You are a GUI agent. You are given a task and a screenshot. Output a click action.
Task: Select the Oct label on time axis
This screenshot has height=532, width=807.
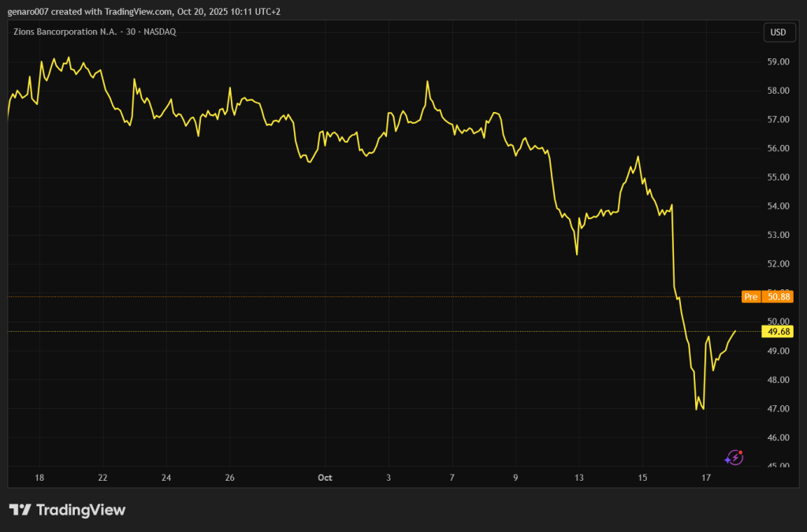[x=324, y=478]
